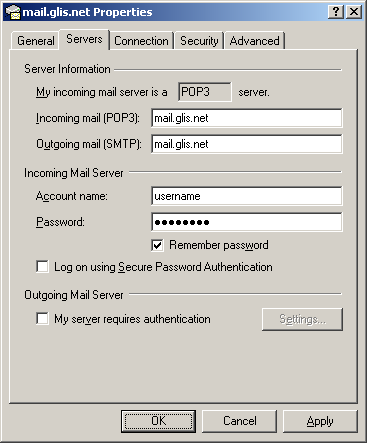Click the OK button
Viewport: 367px width, 443px height.
click(158, 421)
